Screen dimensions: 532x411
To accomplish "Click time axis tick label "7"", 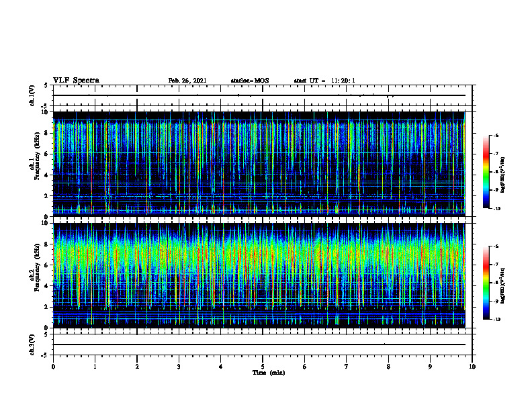I will 347,367.
